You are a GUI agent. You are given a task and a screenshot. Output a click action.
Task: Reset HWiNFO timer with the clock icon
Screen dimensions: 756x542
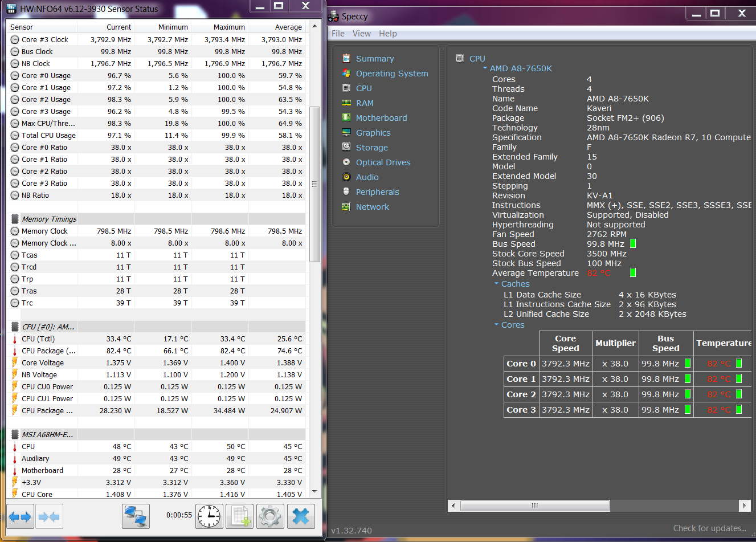210,517
